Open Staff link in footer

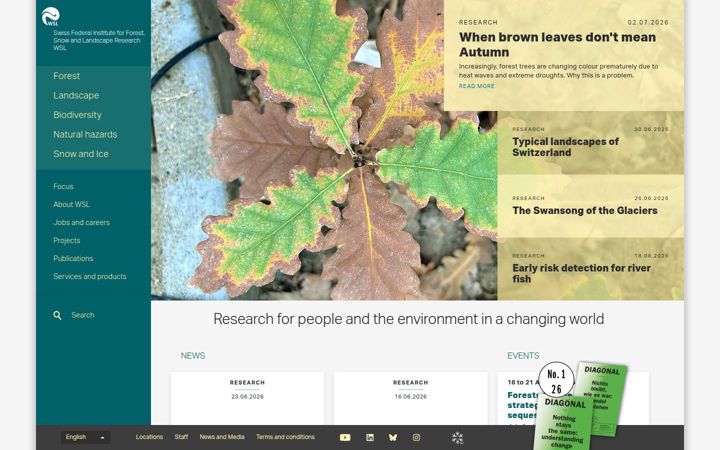click(x=181, y=437)
